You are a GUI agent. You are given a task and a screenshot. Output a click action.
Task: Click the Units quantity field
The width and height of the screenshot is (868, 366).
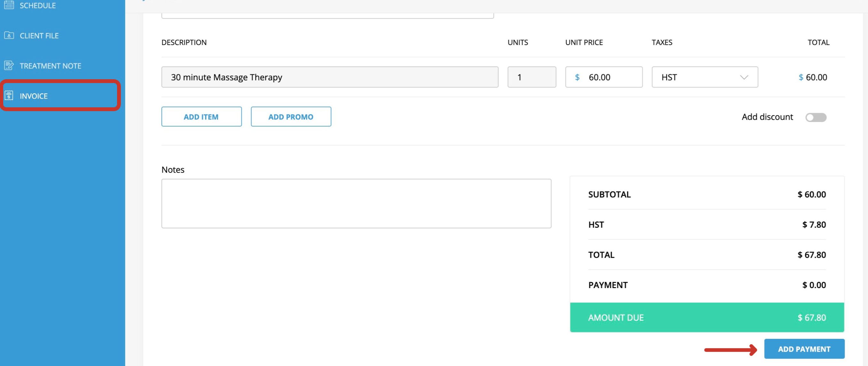pos(531,77)
